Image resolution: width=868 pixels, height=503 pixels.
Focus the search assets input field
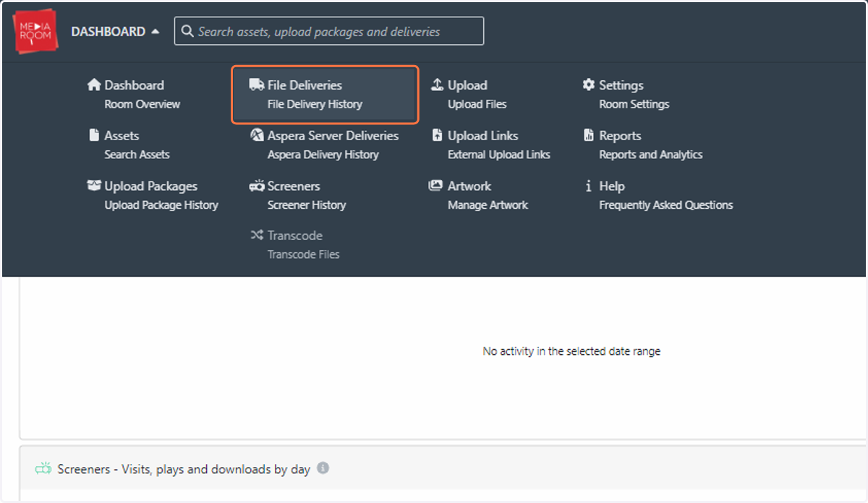tap(329, 31)
